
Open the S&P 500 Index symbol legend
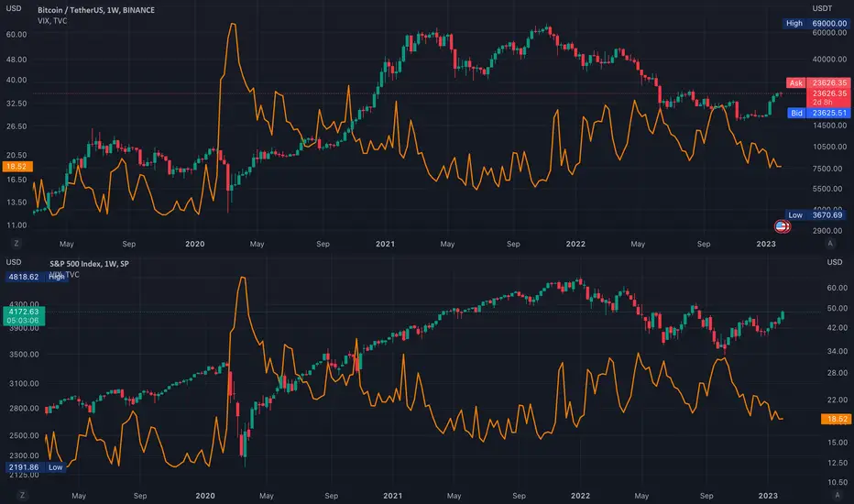point(89,264)
